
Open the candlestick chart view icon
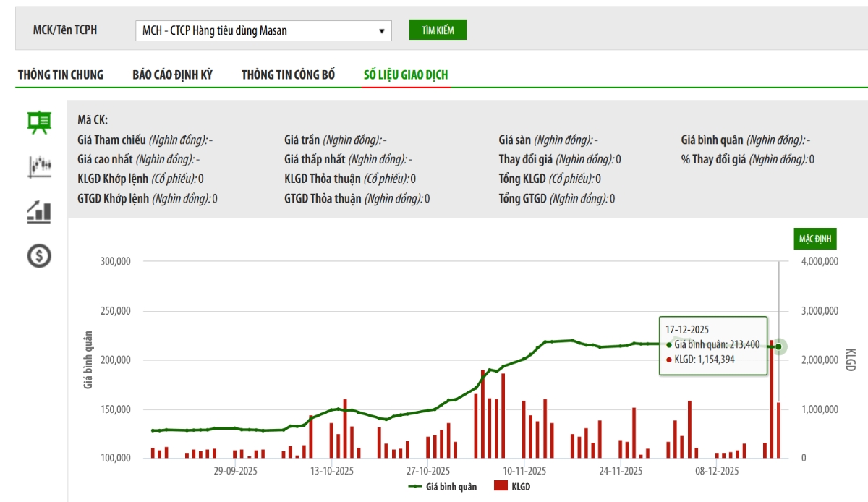[39, 166]
